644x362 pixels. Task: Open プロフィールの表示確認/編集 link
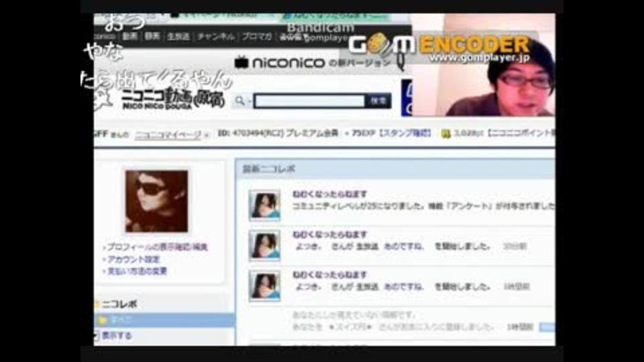coord(157,247)
